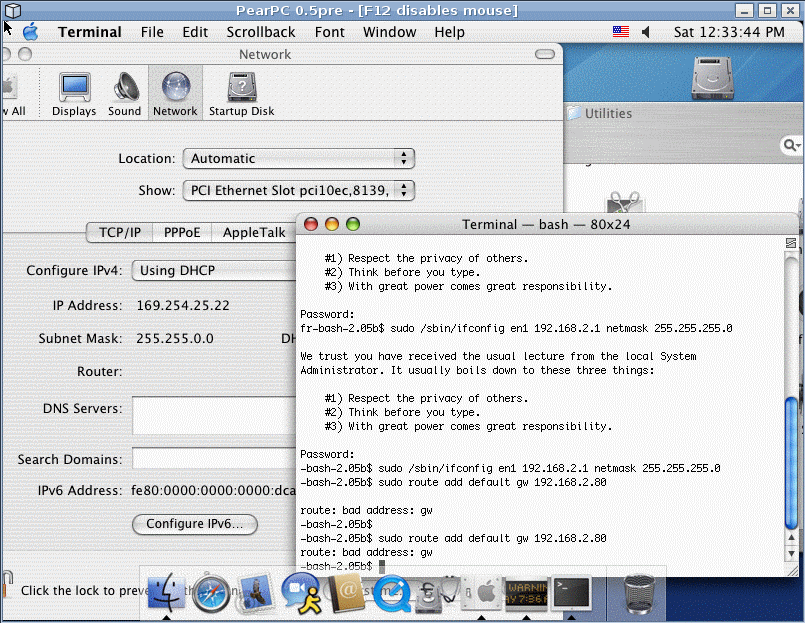Open Terminal from the Dock
The image size is (805, 623).
click(572, 594)
